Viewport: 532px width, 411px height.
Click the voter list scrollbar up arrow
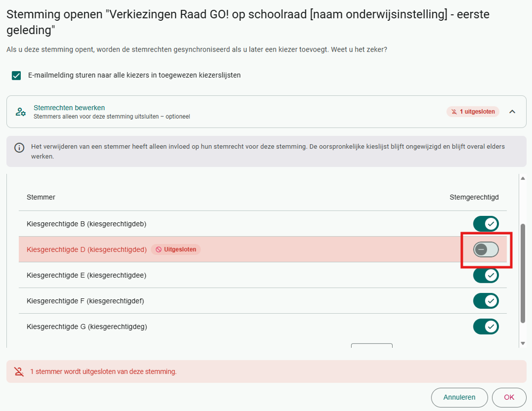pyautogui.click(x=523, y=178)
